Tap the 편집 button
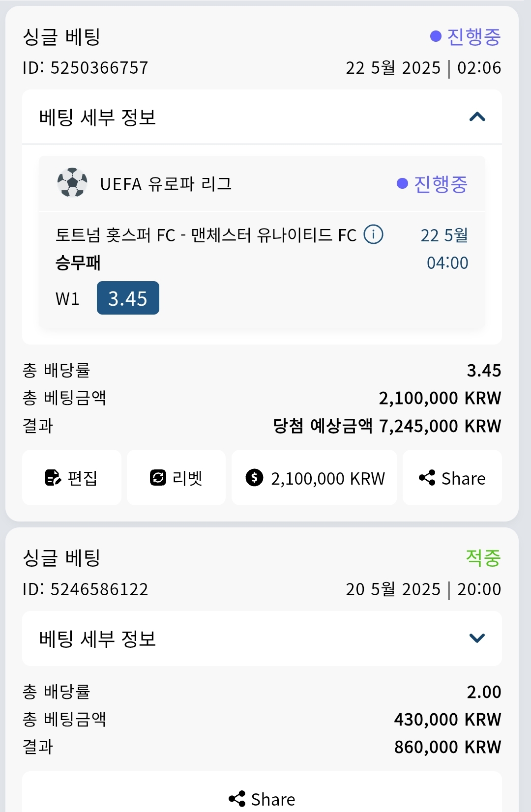The width and height of the screenshot is (531, 812). [72, 478]
